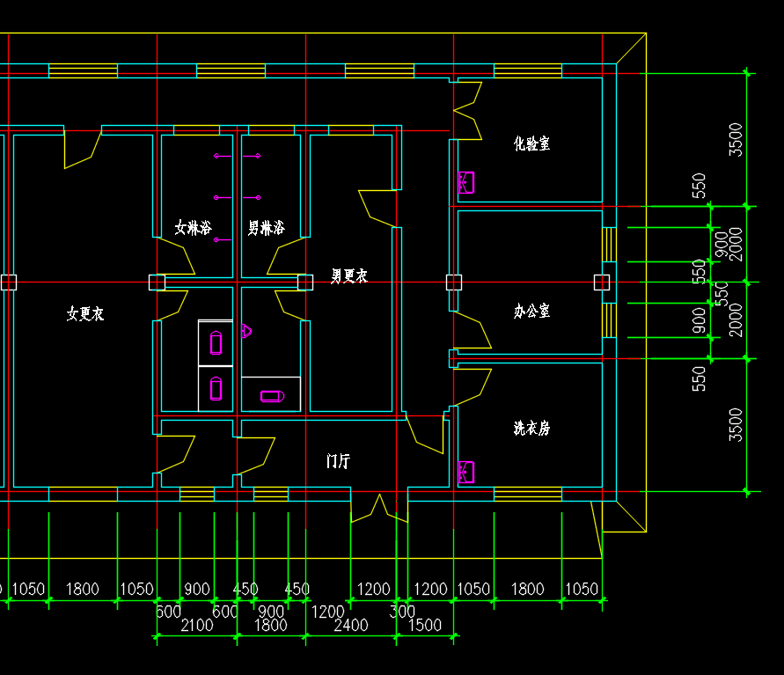Select the sink symbol in 化验室
Image resolution: width=784 pixels, height=675 pixels.
(x=466, y=182)
